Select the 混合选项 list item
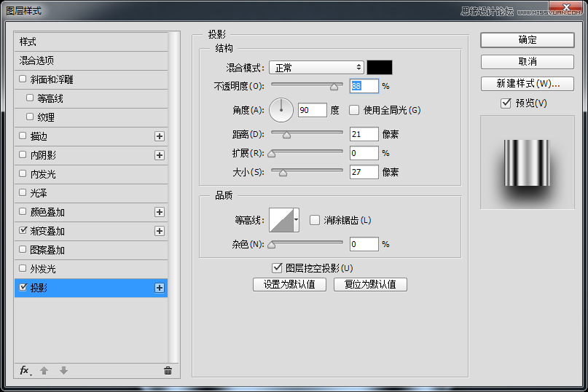This screenshot has width=588, height=392. click(x=91, y=60)
